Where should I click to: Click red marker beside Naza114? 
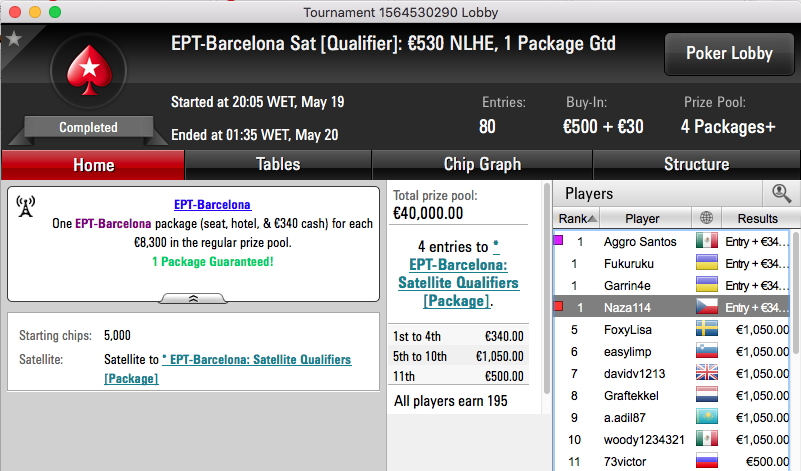tap(559, 306)
